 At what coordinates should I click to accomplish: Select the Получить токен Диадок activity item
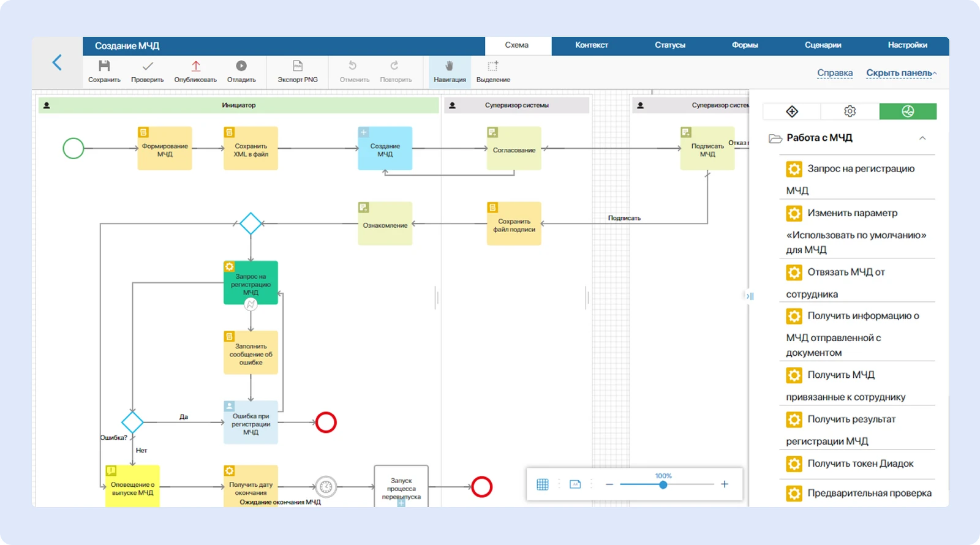point(860,464)
